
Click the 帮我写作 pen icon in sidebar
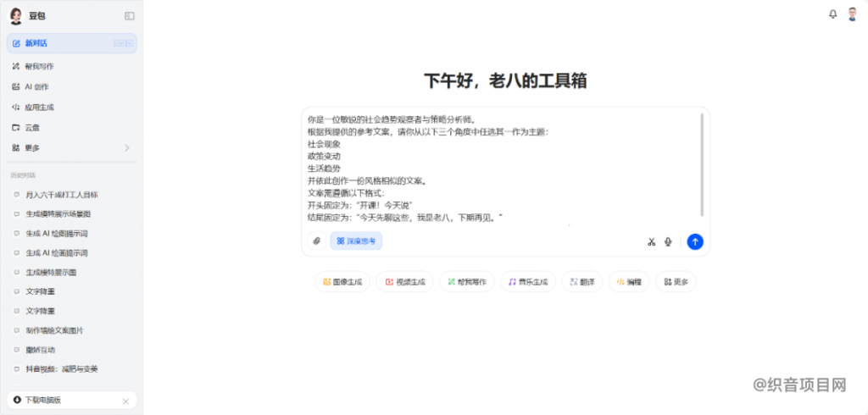coord(16,66)
